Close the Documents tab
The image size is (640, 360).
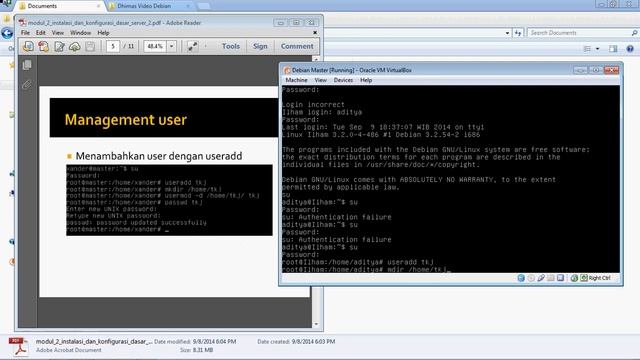tap(98, 6)
